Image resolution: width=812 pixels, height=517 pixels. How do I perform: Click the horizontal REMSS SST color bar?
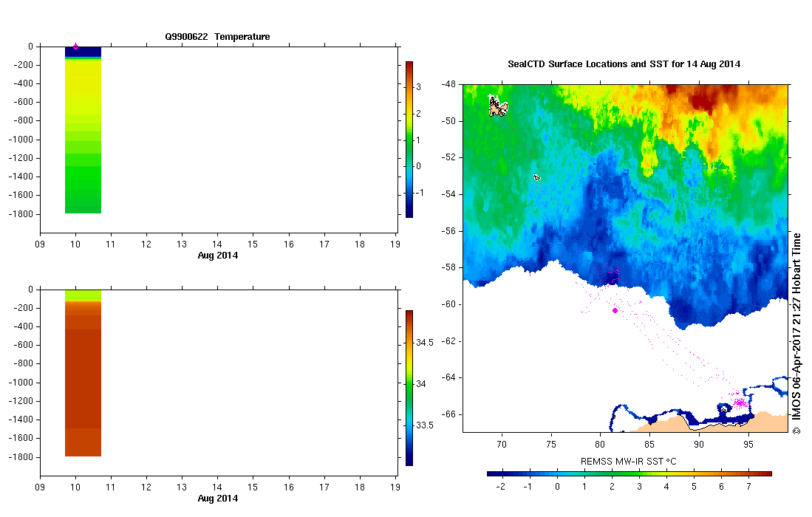click(x=630, y=473)
